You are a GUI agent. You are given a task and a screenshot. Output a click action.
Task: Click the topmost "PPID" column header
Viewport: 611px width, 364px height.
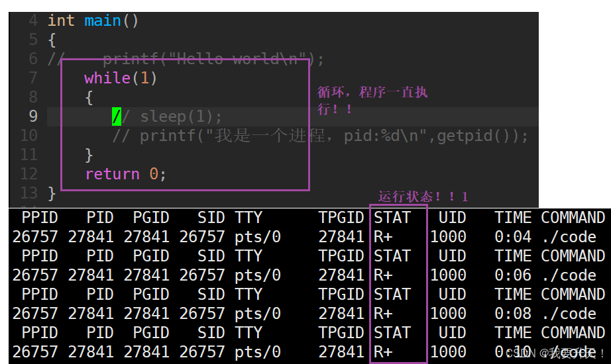tap(40, 218)
